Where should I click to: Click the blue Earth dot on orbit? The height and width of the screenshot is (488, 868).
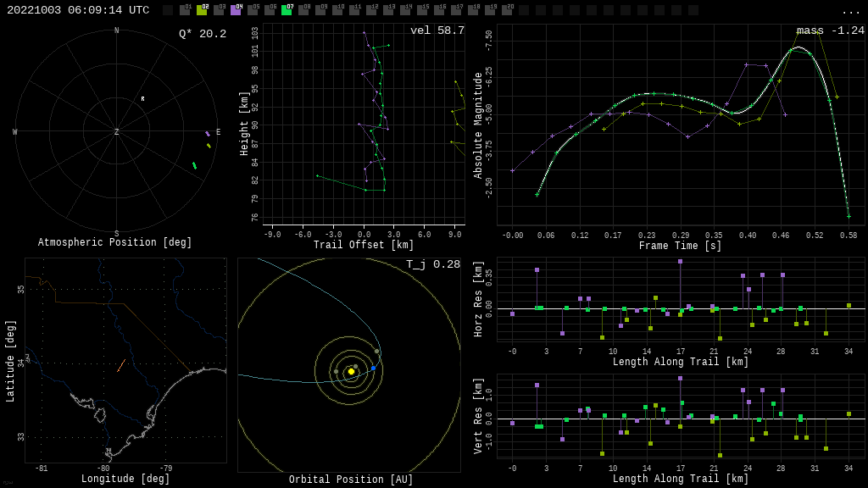click(x=373, y=368)
